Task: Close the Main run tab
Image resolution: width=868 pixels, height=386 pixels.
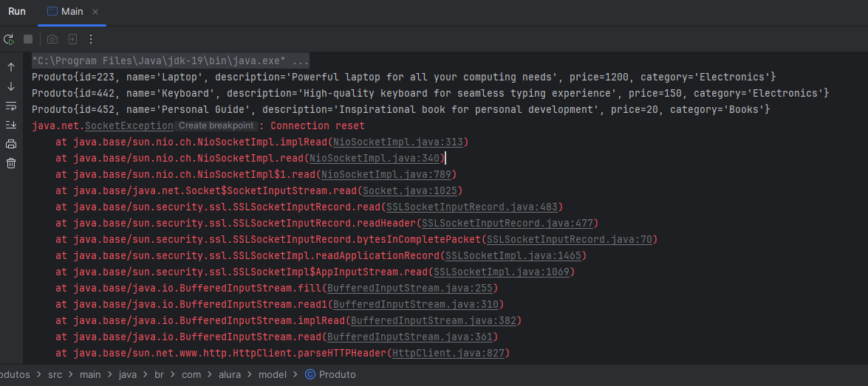Action: (x=95, y=12)
